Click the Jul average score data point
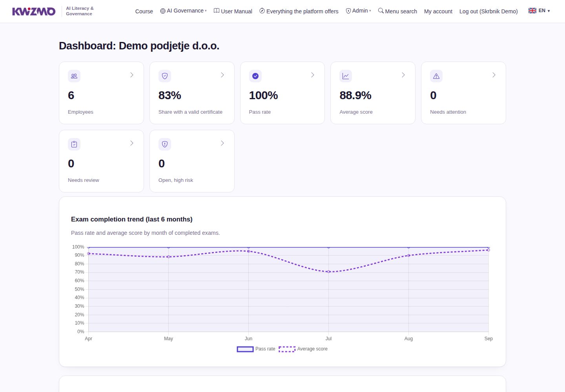This screenshot has width=565, height=392. [x=329, y=272]
